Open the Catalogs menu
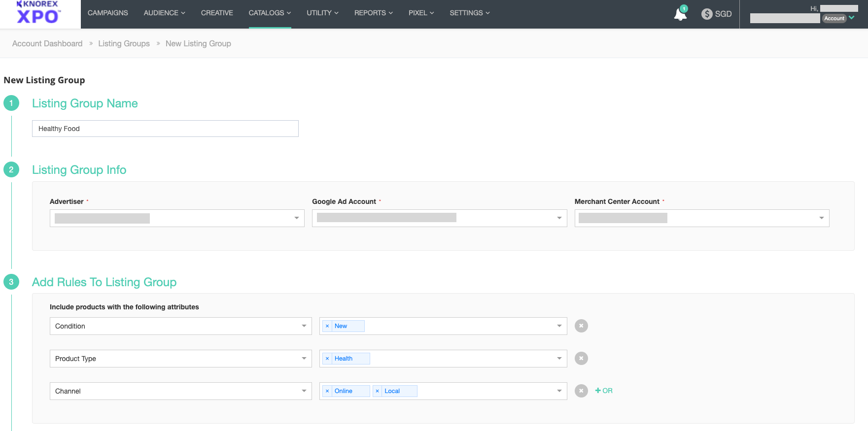 click(270, 13)
